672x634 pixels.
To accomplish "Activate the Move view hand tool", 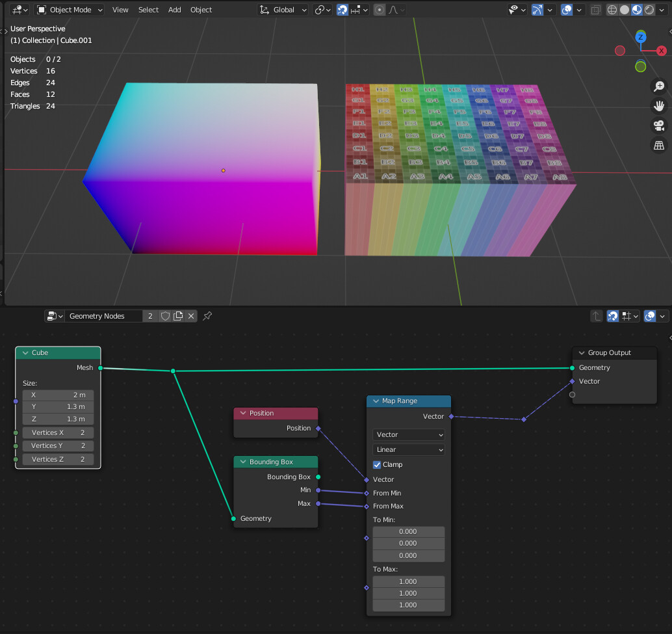I will tap(659, 105).
